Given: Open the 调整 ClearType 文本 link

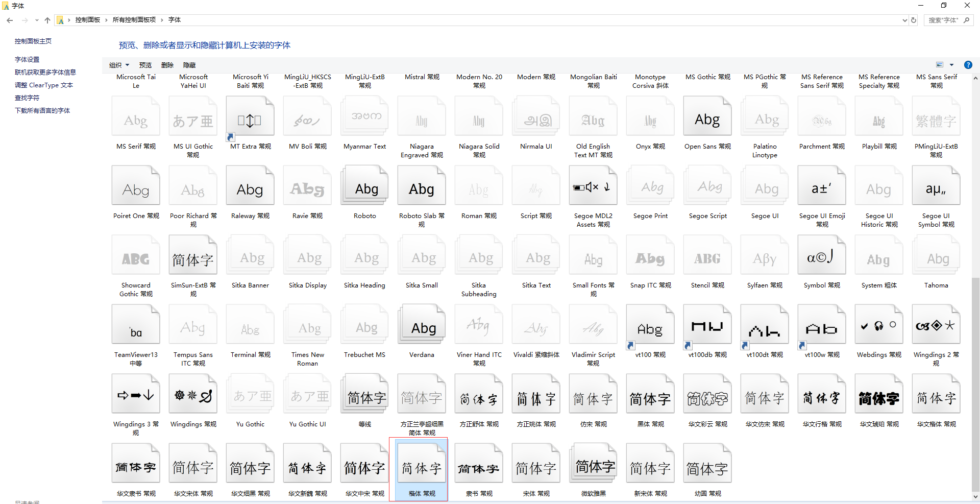Looking at the screenshot, I should [44, 85].
